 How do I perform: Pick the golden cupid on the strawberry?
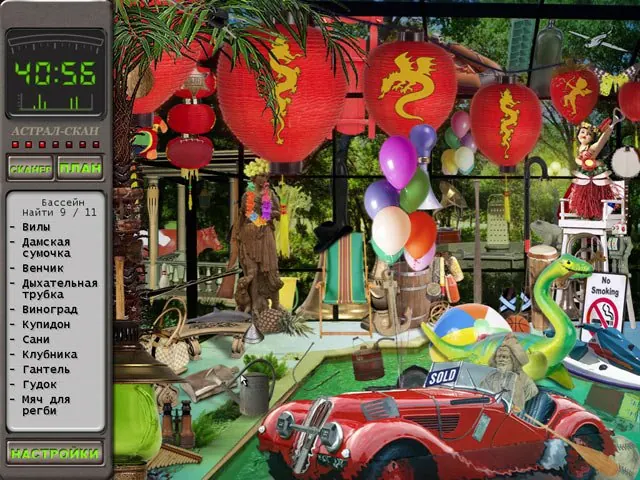(x=576, y=96)
